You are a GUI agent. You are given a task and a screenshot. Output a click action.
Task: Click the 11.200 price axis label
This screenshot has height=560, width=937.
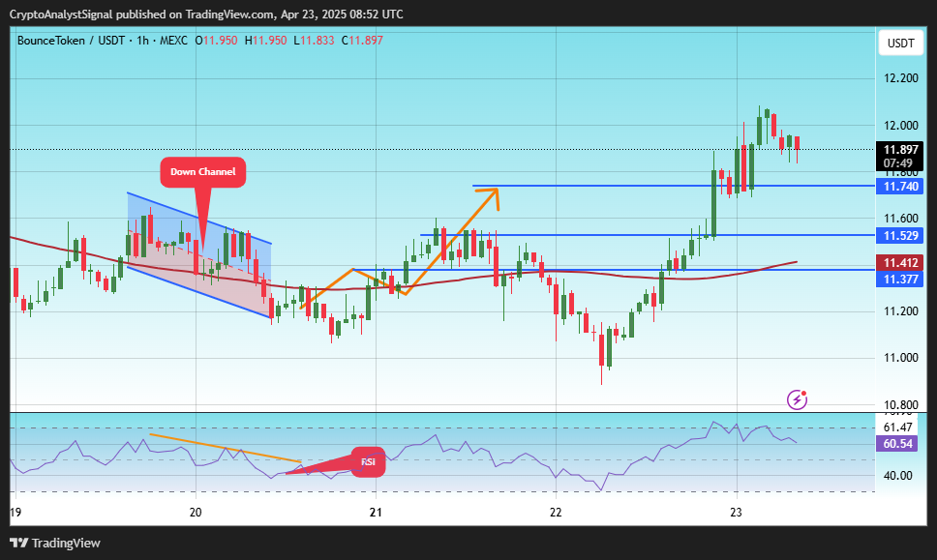click(x=900, y=311)
